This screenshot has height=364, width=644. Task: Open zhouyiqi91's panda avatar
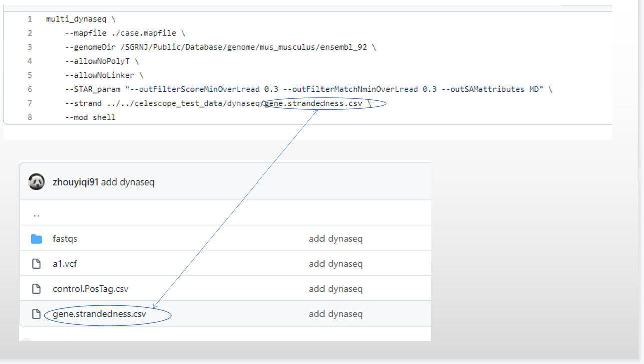[36, 182]
